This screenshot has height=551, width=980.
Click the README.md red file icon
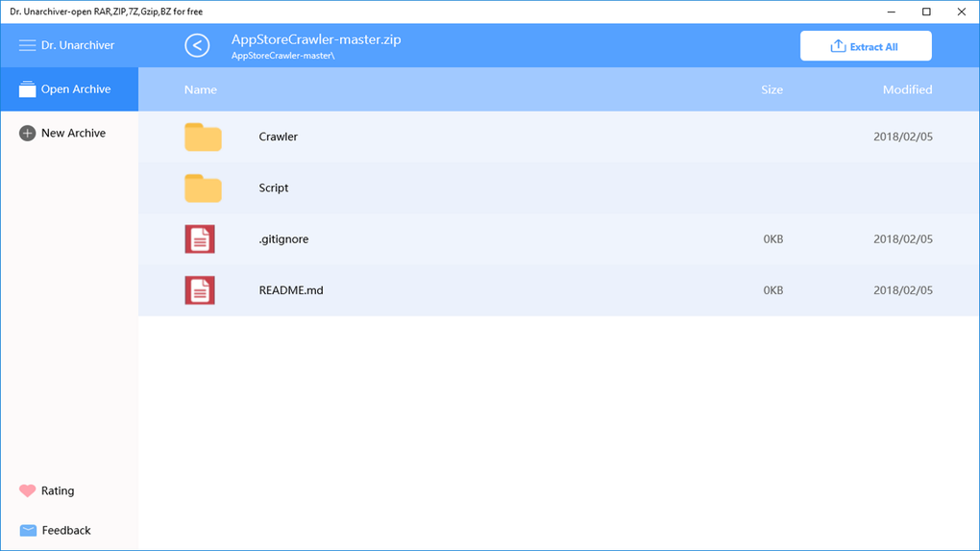pos(200,290)
